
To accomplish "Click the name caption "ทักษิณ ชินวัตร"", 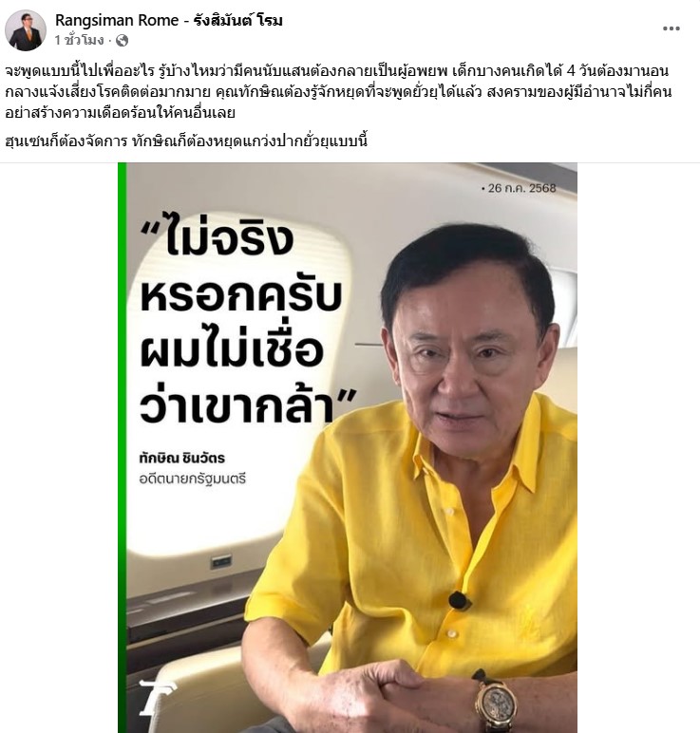I will [x=182, y=458].
